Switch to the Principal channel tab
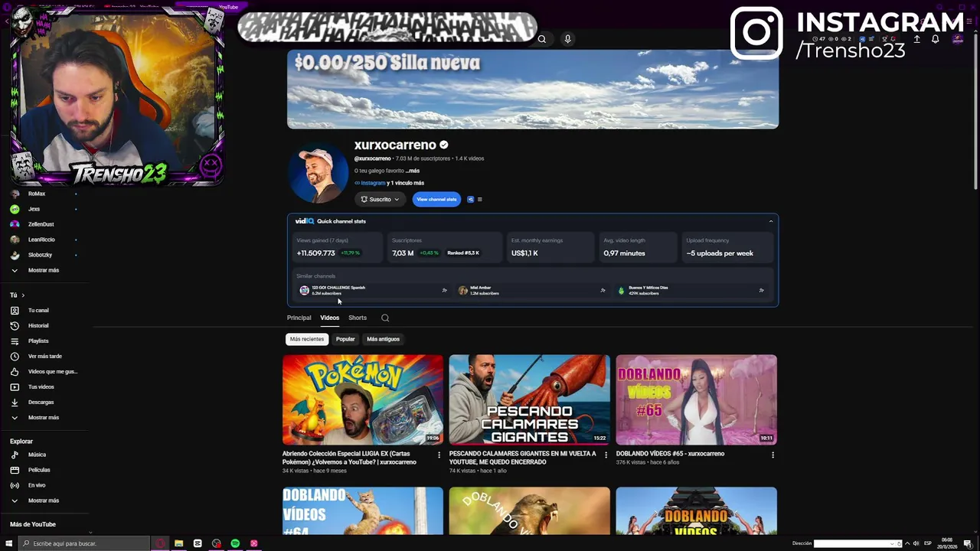 [299, 318]
